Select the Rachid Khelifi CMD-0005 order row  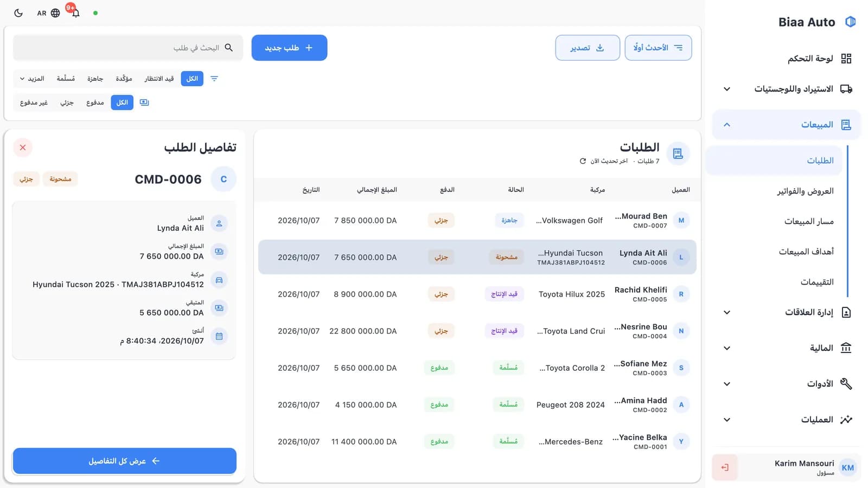(477, 294)
